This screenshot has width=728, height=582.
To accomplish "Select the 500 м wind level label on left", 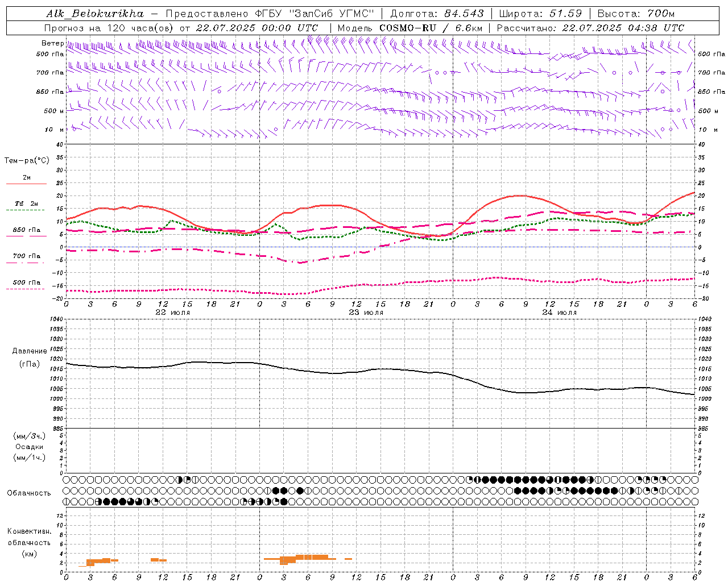I will (54, 111).
